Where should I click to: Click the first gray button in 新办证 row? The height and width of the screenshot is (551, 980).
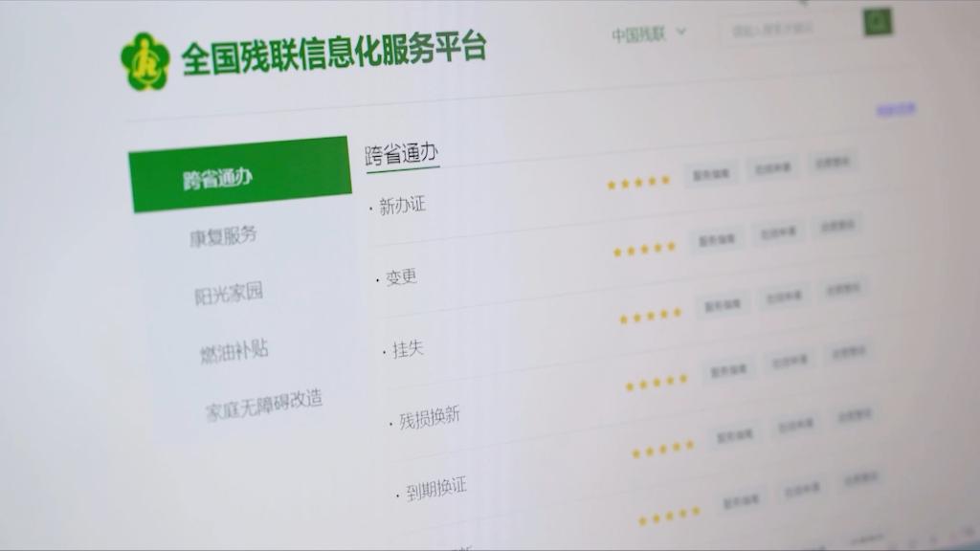(710, 174)
